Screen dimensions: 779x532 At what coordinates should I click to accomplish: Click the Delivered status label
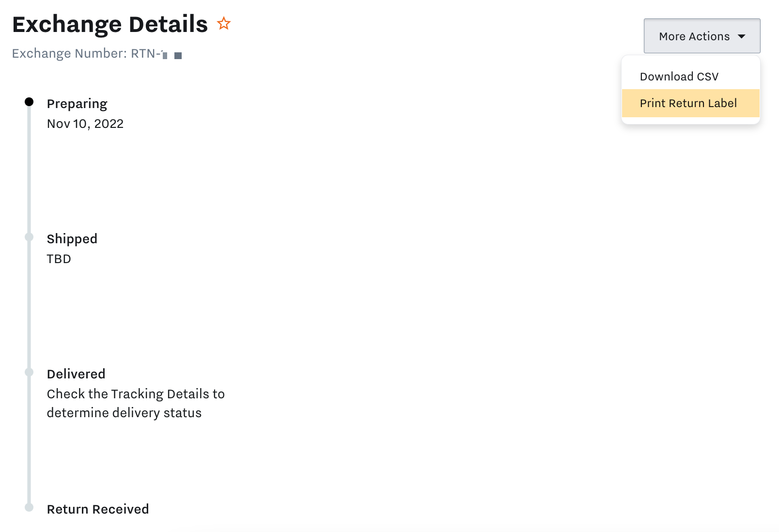tap(76, 374)
